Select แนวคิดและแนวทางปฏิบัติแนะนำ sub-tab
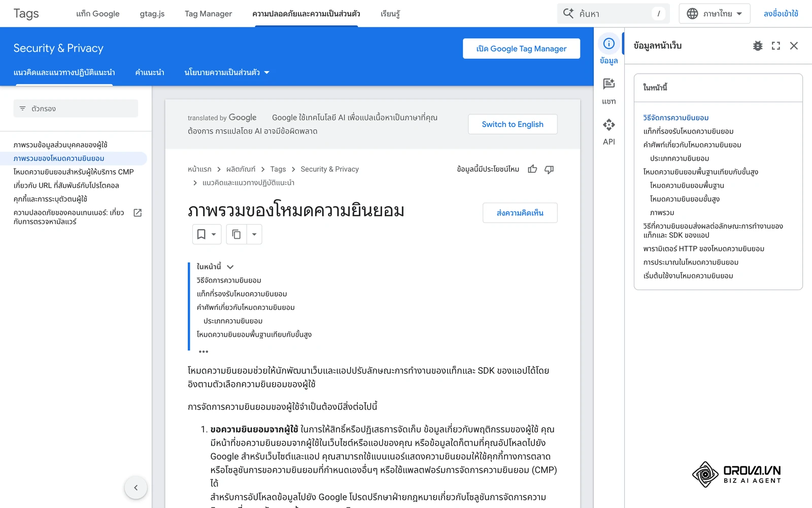Screen dimensions: 812x508 64,73
